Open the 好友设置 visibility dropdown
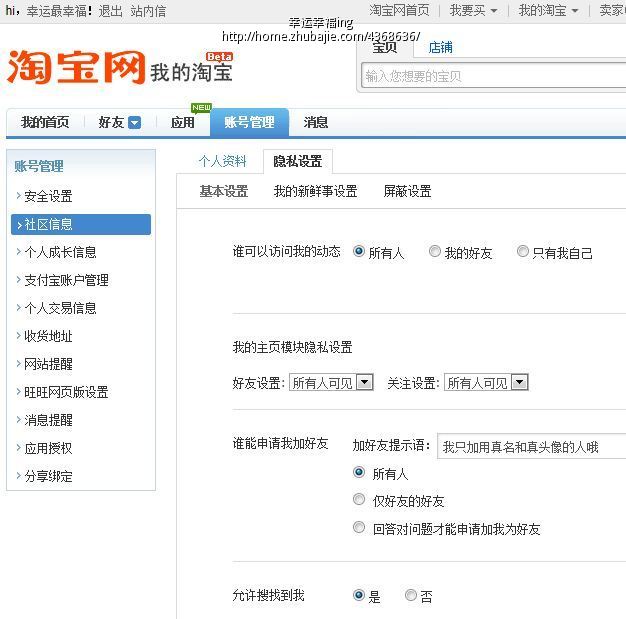Image resolution: width=626 pixels, height=619 pixels. (x=364, y=382)
